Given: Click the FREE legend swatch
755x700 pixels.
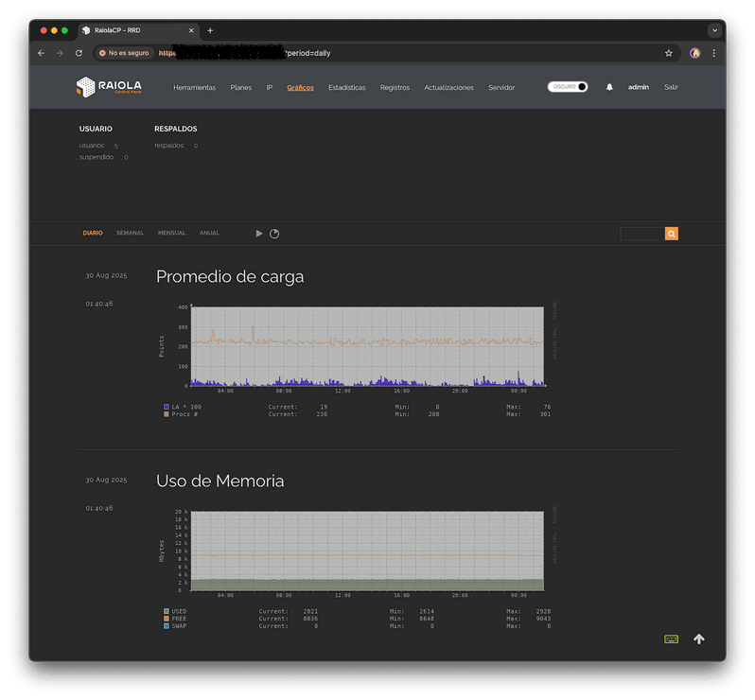Looking at the screenshot, I should click(167, 619).
